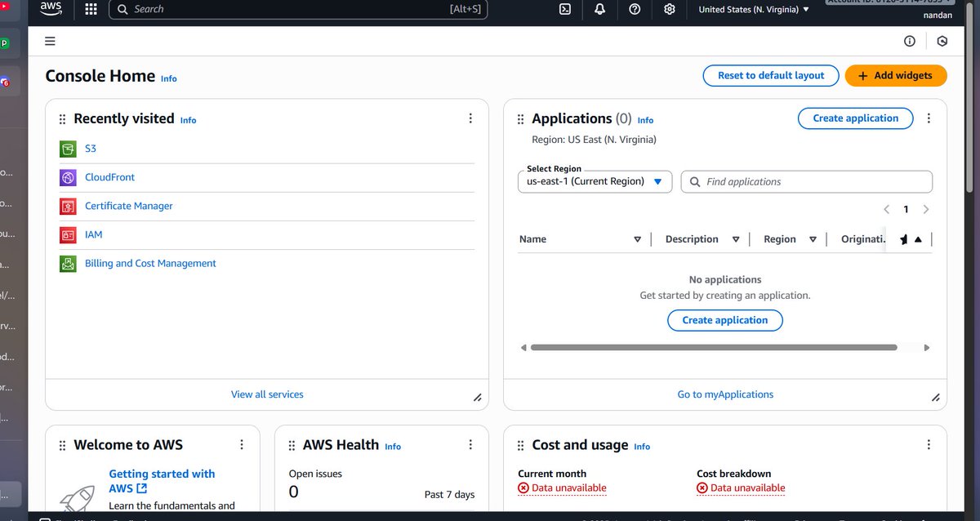Focus the top Search field
Screen dimensions: 980x521
coord(298,9)
